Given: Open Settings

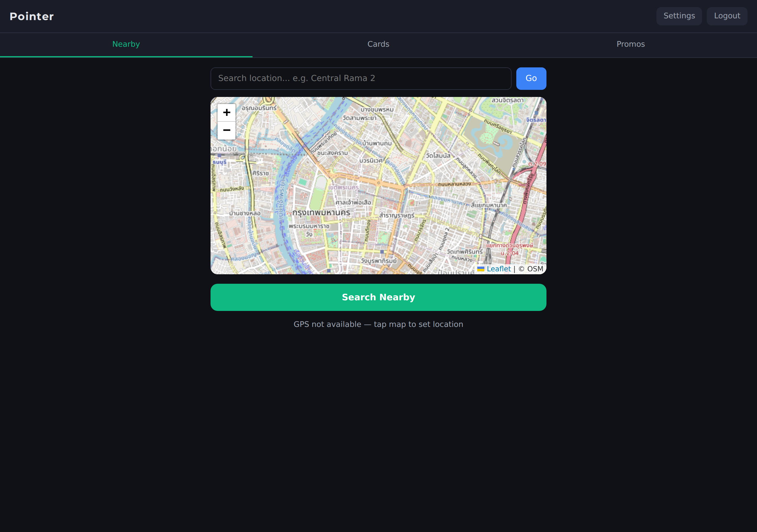Looking at the screenshot, I should coord(679,16).
